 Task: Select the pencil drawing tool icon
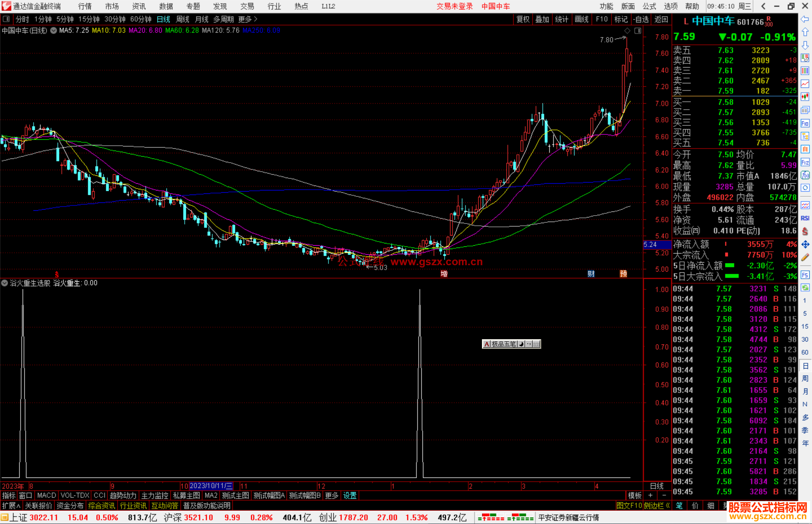pyautogui.click(x=805, y=258)
